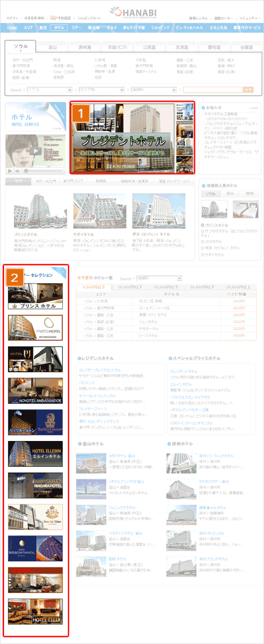Focus the hotel keyword search field
This screenshot has width=264, height=644.
pos(213,89)
